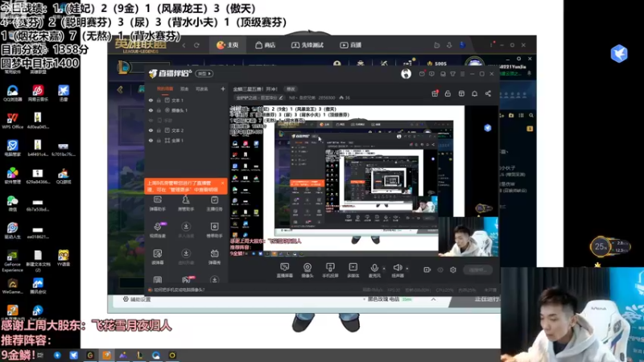Open 读弹幕 tool in third tool row
This screenshot has width=644, height=362.
click(158, 257)
